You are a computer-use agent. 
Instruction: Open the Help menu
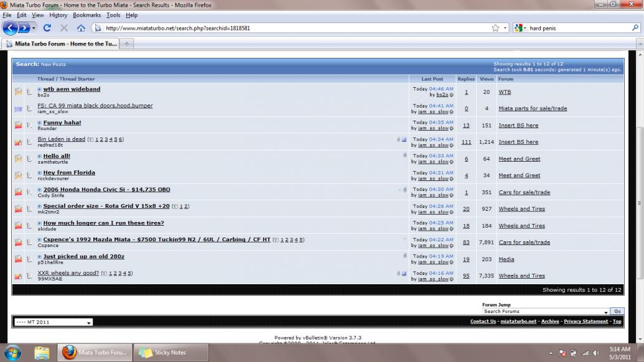click(x=131, y=15)
